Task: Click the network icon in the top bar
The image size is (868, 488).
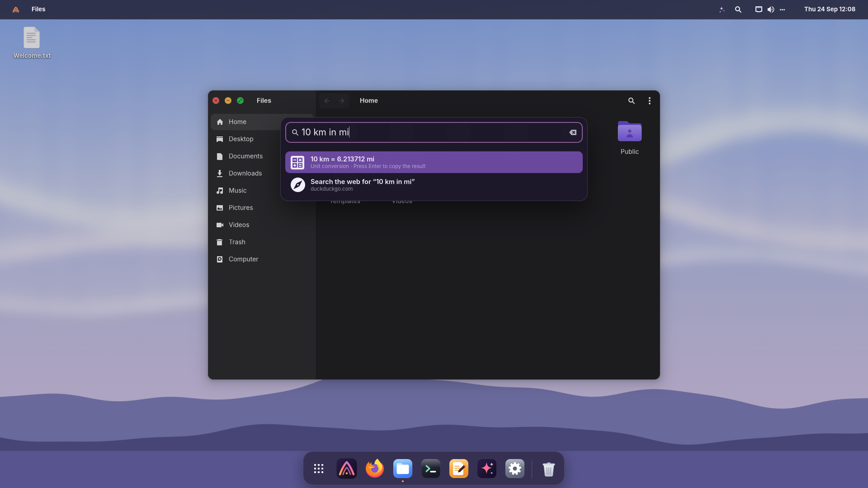Action: point(759,9)
